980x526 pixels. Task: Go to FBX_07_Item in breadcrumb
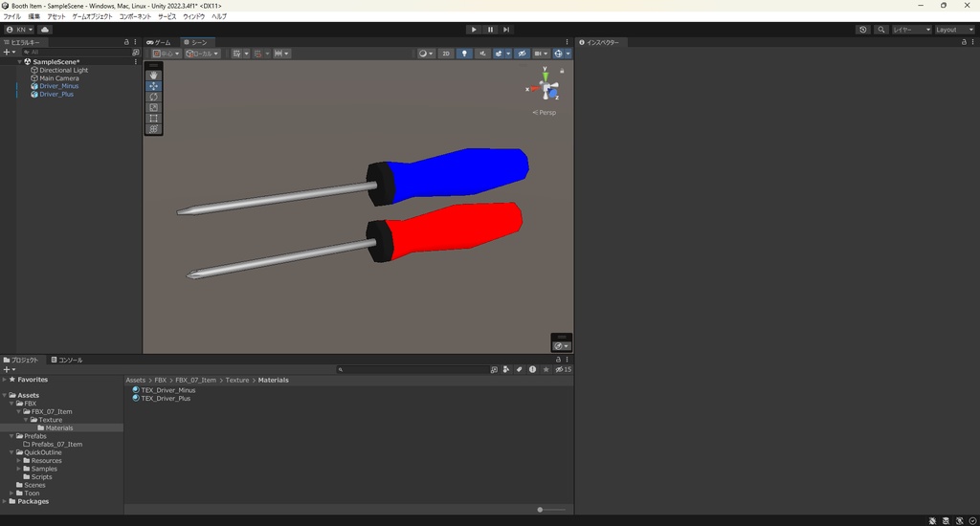pos(195,380)
